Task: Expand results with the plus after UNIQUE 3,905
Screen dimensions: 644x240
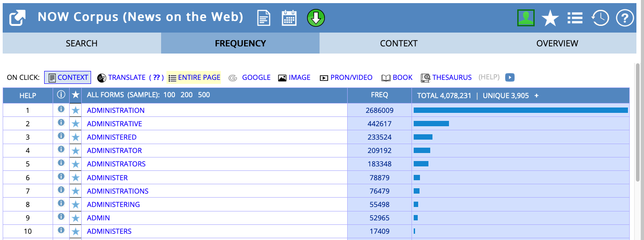Action: [x=536, y=95]
